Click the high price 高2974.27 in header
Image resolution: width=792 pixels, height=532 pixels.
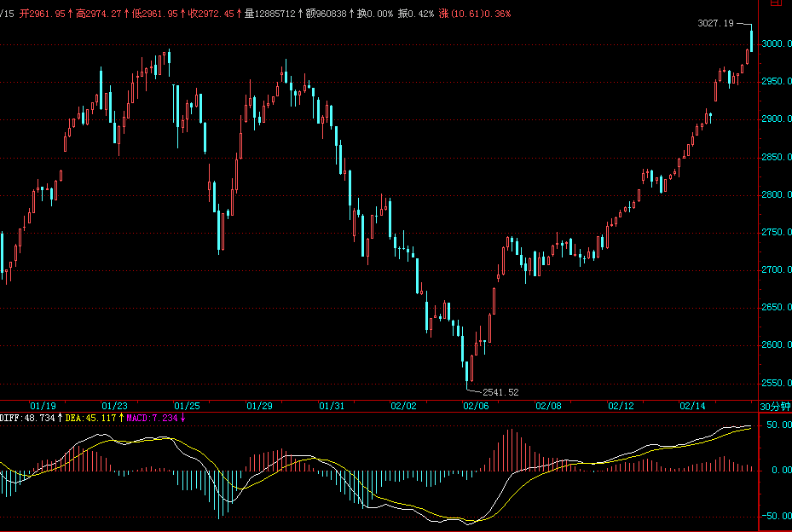pos(98,14)
